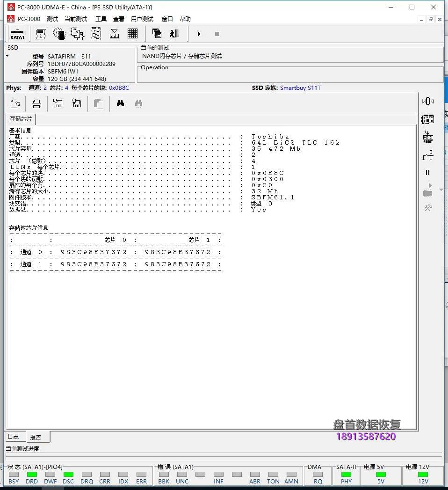Search the report with the binoculars icon

click(x=120, y=103)
